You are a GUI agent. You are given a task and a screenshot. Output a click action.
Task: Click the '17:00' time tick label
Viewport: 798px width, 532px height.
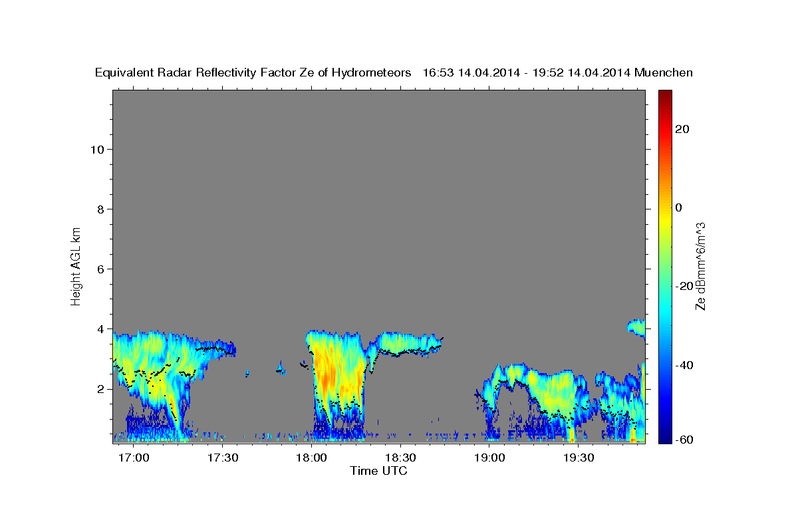point(134,458)
